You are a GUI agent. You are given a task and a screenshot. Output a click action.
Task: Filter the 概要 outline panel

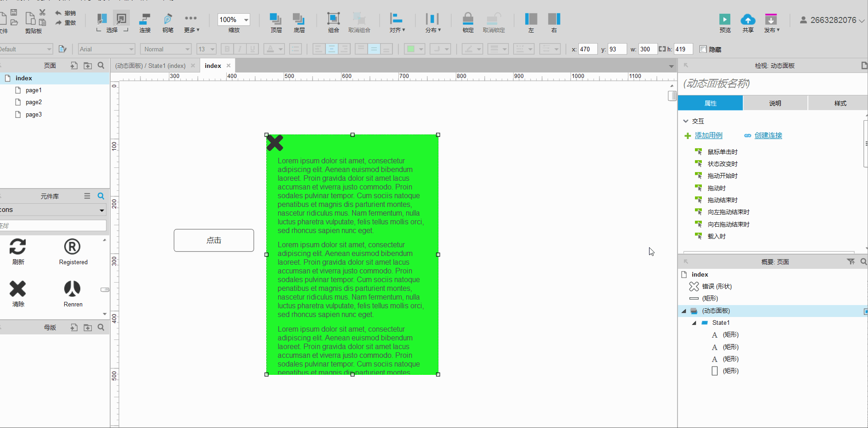(851, 261)
